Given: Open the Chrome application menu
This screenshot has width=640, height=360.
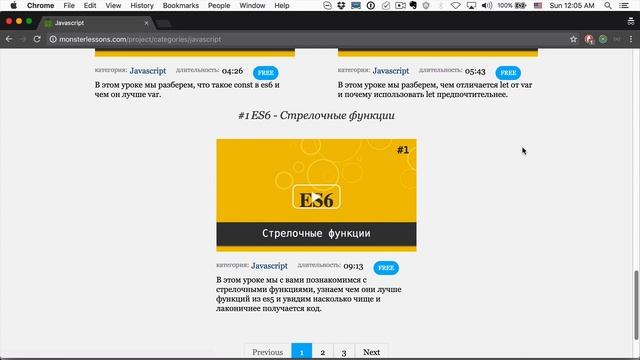Looking at the screenshot, I should click(x=40, y=6).
